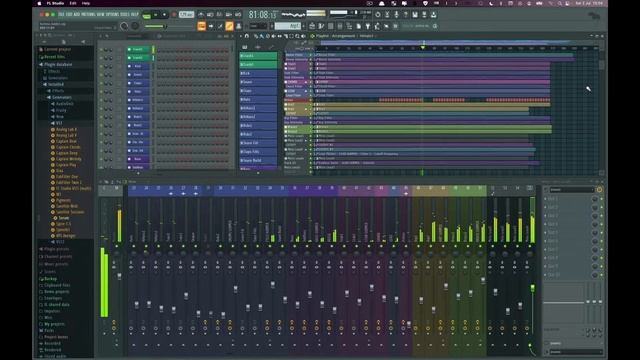The width and height of the screenshot is (640, 360).
Task: Select the Ride1 pattern in picker
Action: click(258, 126)
